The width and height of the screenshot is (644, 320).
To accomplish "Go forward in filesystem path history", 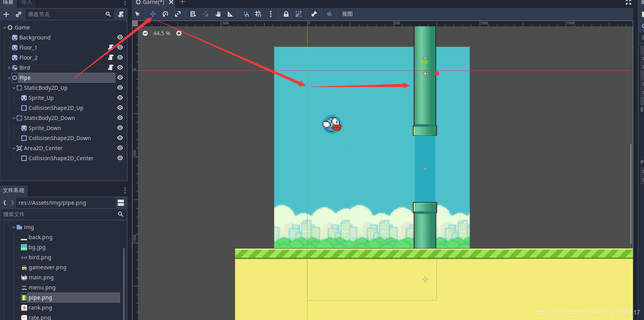I will click(12, 203).
